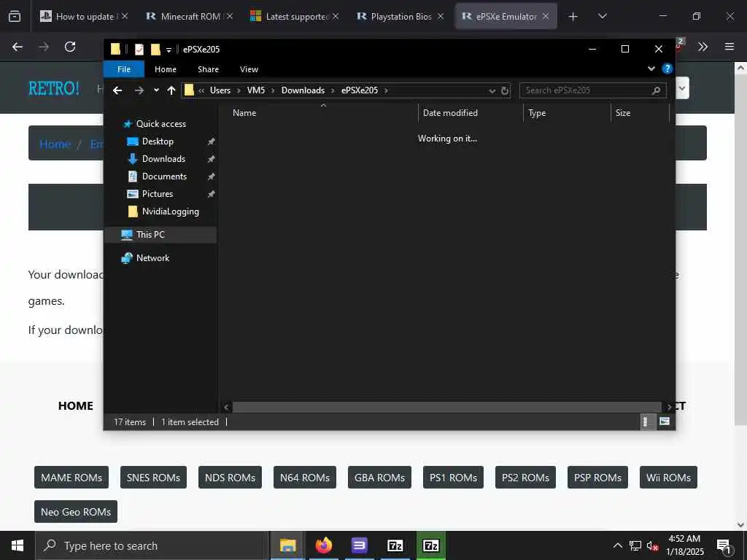Go forward in File Explorer navigation
The image size is (747, 560).
click(x=139, y=90)
